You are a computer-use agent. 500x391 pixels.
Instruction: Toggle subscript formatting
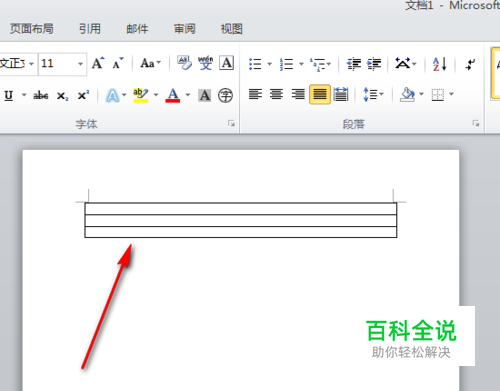click(x=62, y=96)
